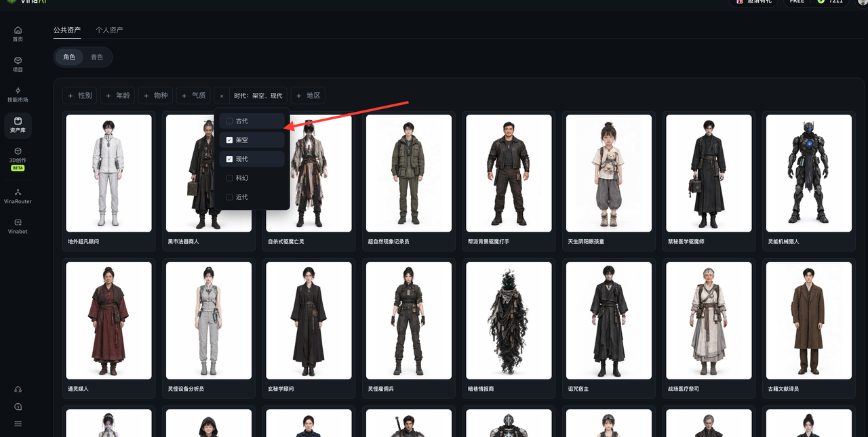Open the 禁秘医学驱魔师 character card
The height and width of the screenshot is (437, 868).
pyautogui.click(x=709, y=181)
